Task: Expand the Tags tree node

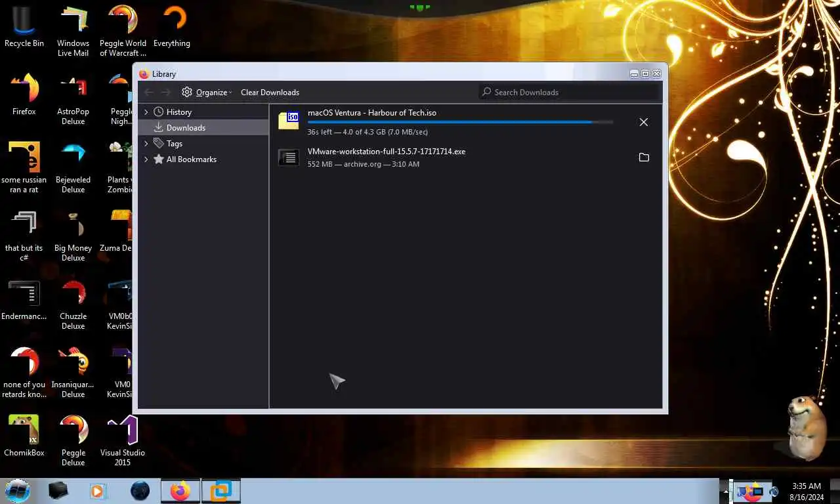Action: click(146, 144)
